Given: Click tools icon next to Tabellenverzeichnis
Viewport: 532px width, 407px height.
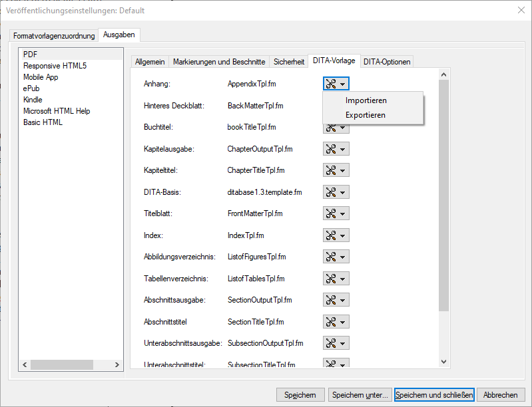Looking at the screenshot, I should (x=331, y=279).
